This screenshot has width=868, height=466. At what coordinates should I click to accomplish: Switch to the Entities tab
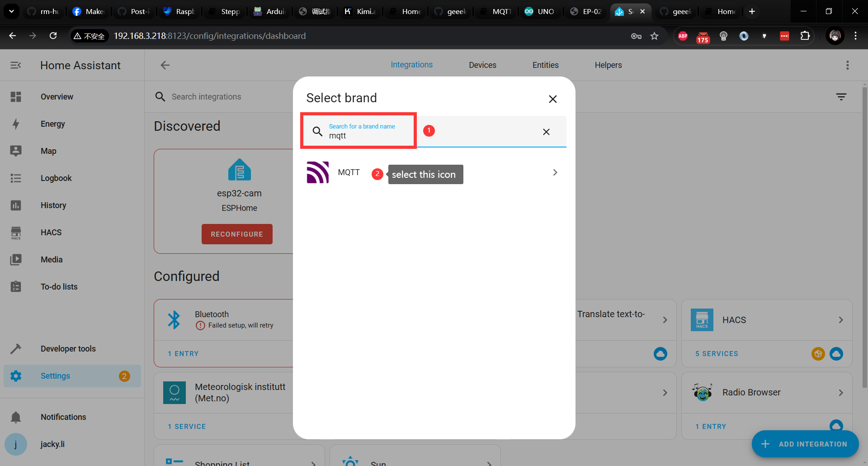pyautogui.click(x=545, y=65)
